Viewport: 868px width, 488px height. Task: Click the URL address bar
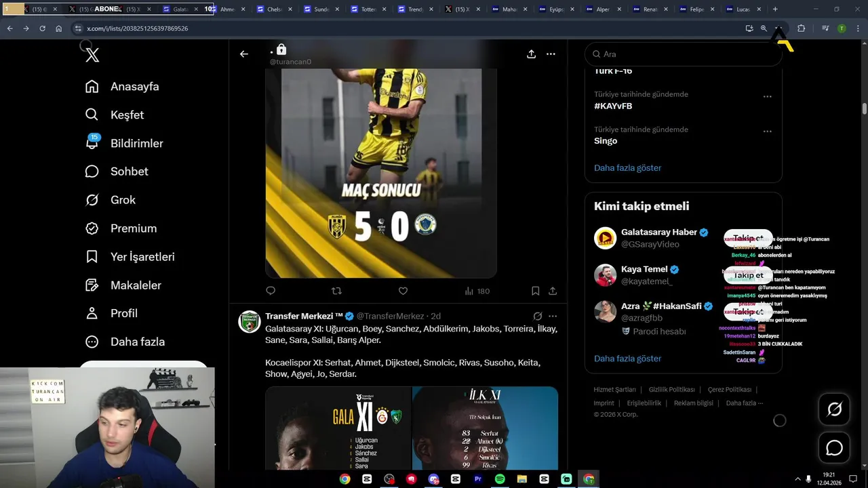coord(407,28)
